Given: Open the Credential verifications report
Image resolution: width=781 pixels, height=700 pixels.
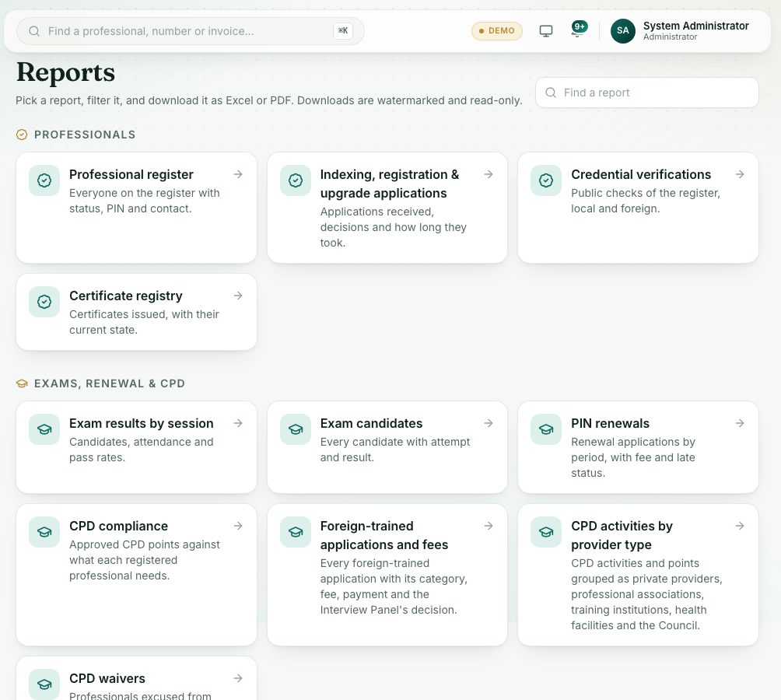Looking at the screenshot, I should point(638,208).
